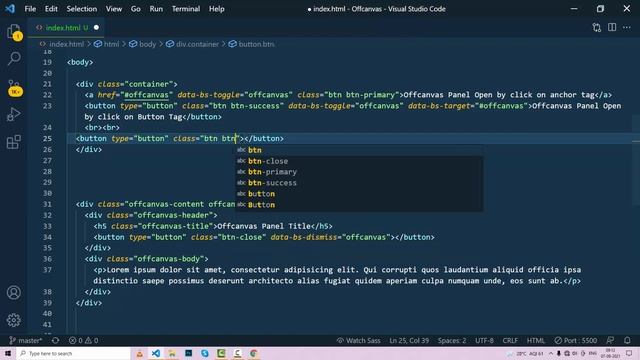Click Port : 5500 Live Server indicator
Image resolution: width=640 pixels, height=360 pixels.
point(576,340)
